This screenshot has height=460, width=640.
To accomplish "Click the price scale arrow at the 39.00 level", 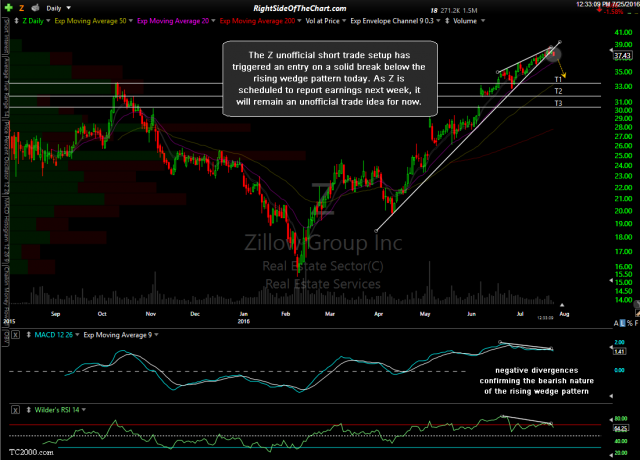I will [x=611, y=50].
